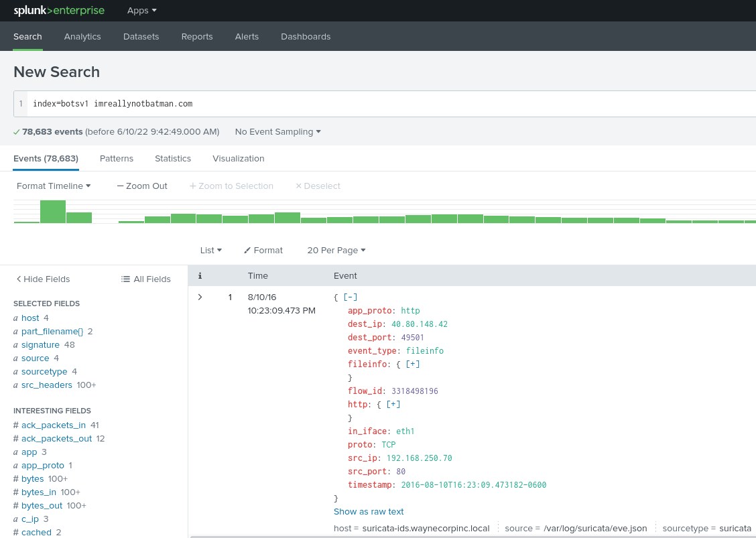Open the Dashboards tab
Viewport: 756px width, 538px height.
[306, 37]
